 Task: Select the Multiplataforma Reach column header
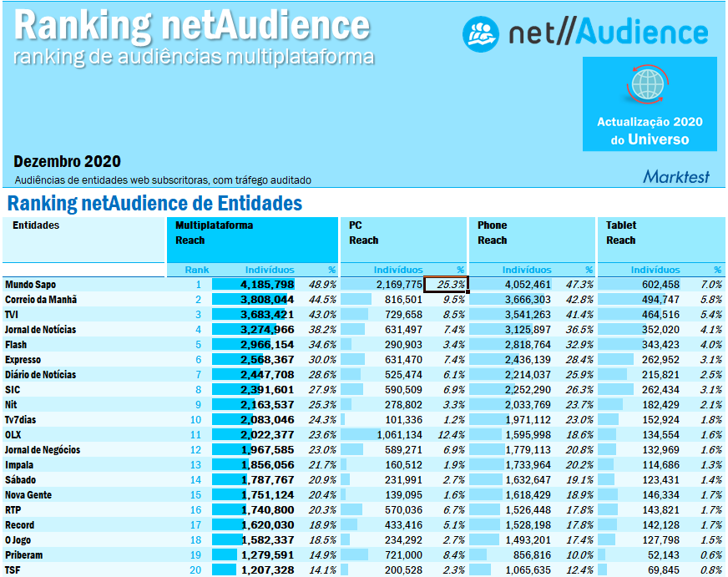point(254,233)
